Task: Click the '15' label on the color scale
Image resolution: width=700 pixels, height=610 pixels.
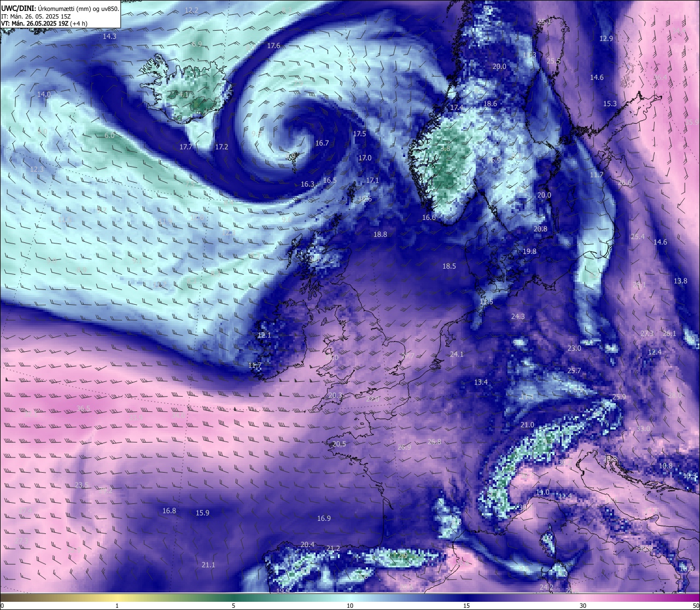Action: [x=466, y=606]
